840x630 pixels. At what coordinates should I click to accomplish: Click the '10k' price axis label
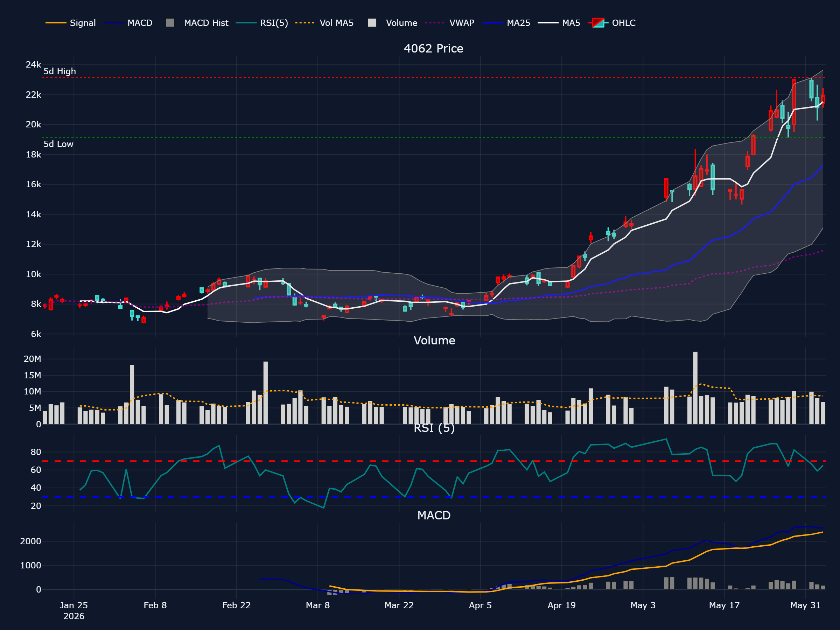click(33, 274)
